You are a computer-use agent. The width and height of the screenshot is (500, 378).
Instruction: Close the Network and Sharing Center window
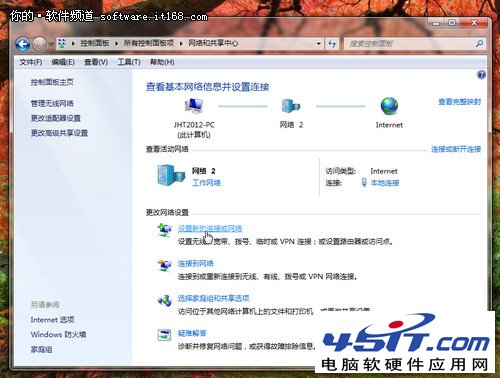point(474,23)
